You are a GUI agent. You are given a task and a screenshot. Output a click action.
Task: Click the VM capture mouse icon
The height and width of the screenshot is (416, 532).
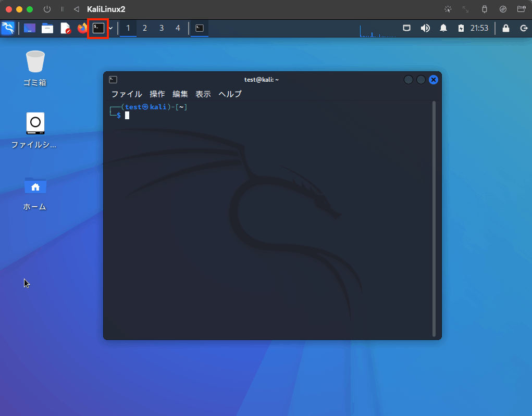pyautogui.click(x=448, y=9)
